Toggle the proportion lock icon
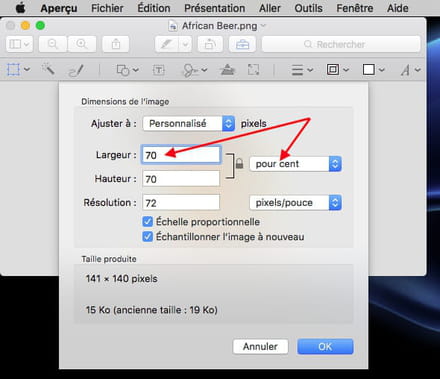The height and width of the screenshot is (379, 440). 239,163
